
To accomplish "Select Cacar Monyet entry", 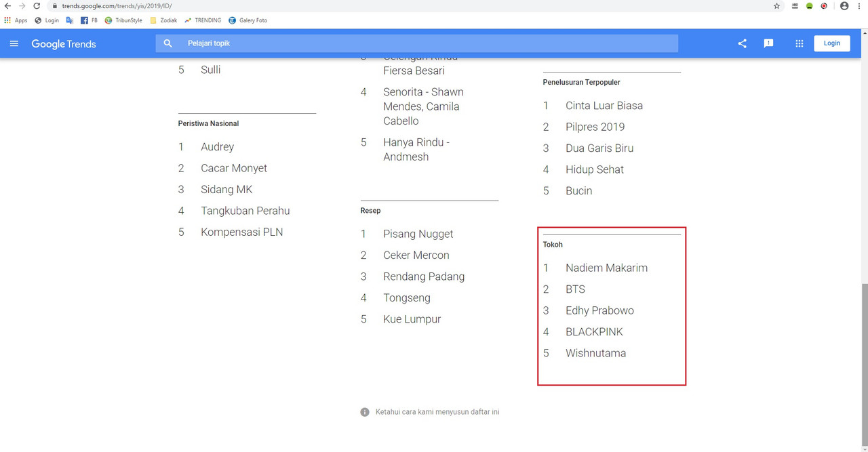I will 234,168.
